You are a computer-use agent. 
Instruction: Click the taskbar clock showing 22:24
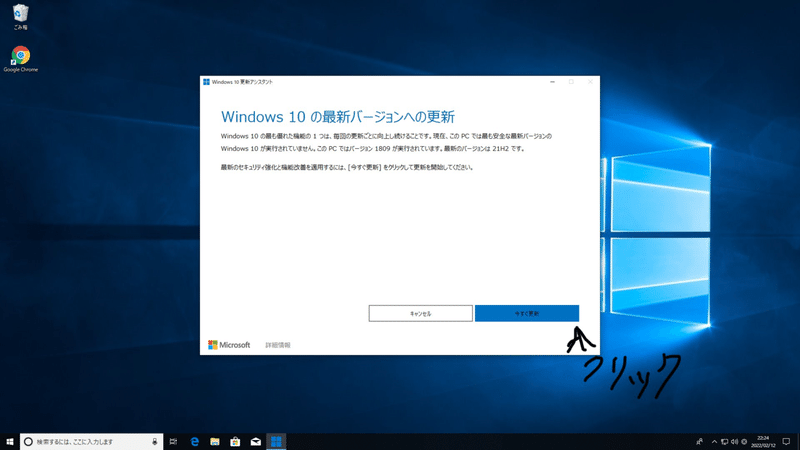pyautogui.click(x=763, y=441)
